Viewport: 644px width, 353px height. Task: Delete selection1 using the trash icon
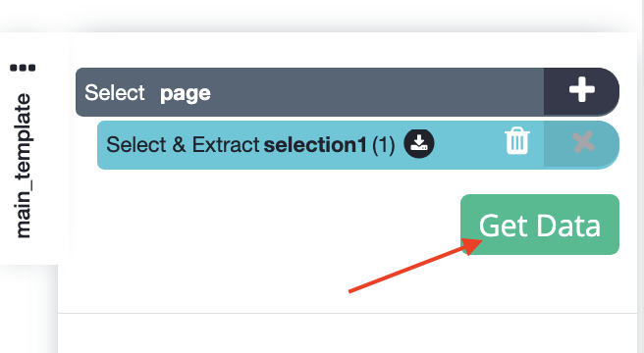pos(517,141)
